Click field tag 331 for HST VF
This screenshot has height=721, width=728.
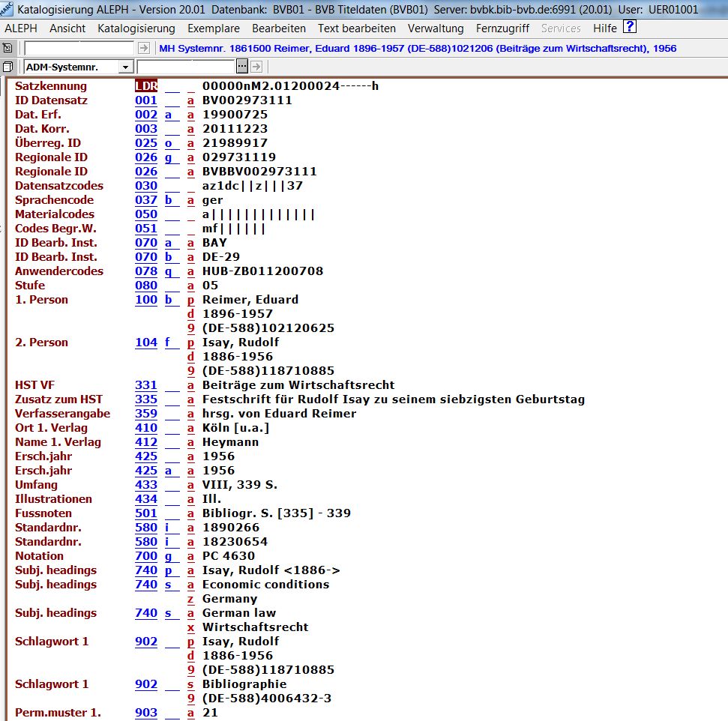pos(146,385)
